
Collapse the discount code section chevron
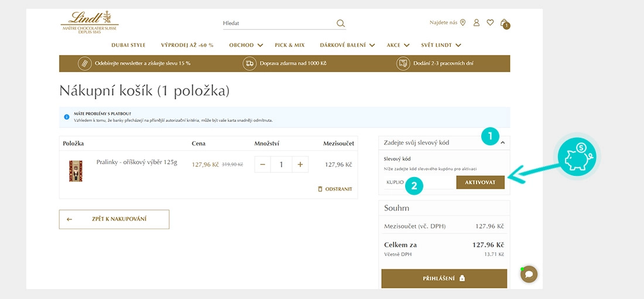click(503, 142)
